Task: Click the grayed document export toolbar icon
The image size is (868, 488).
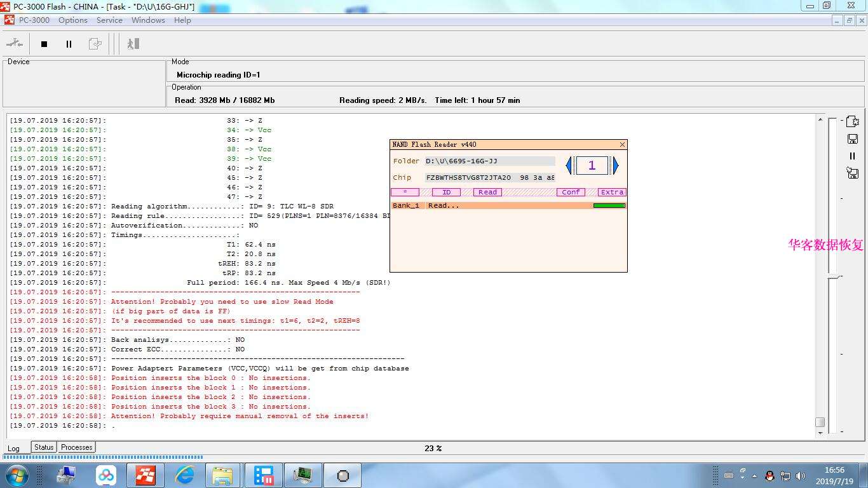Action: tap(95, 44)
